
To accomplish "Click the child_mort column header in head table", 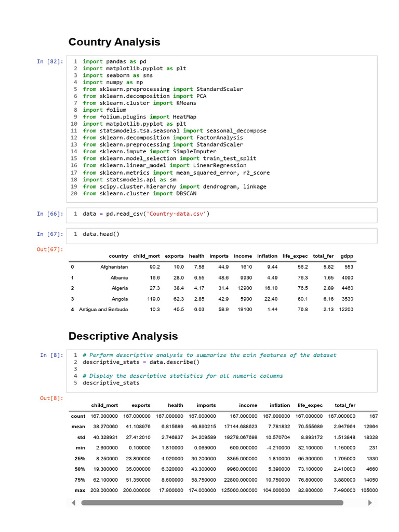I will [x=146, y=256].
